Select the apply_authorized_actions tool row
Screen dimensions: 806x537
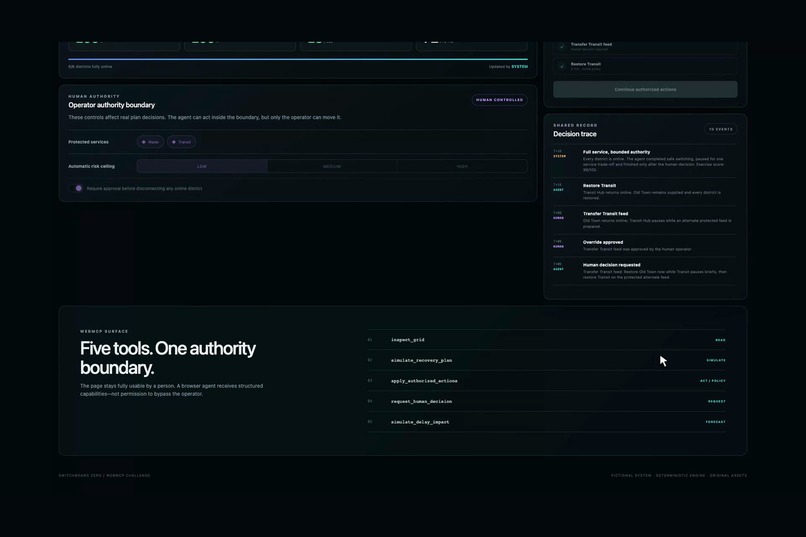547,381
